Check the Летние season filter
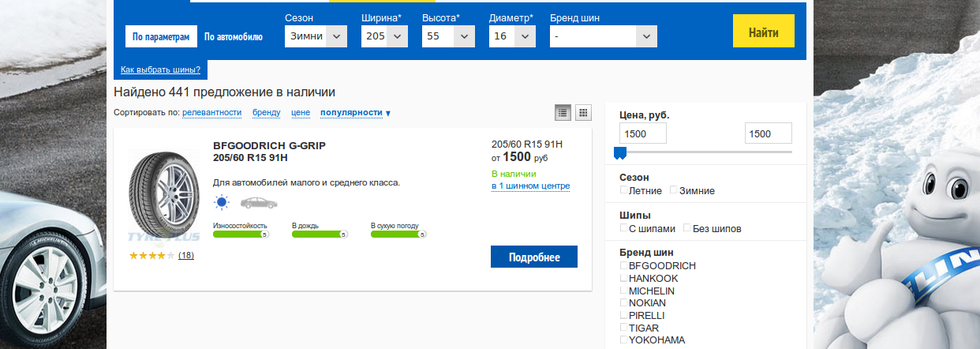The height and width of the screenshot is (349, 980). point(624,190)
